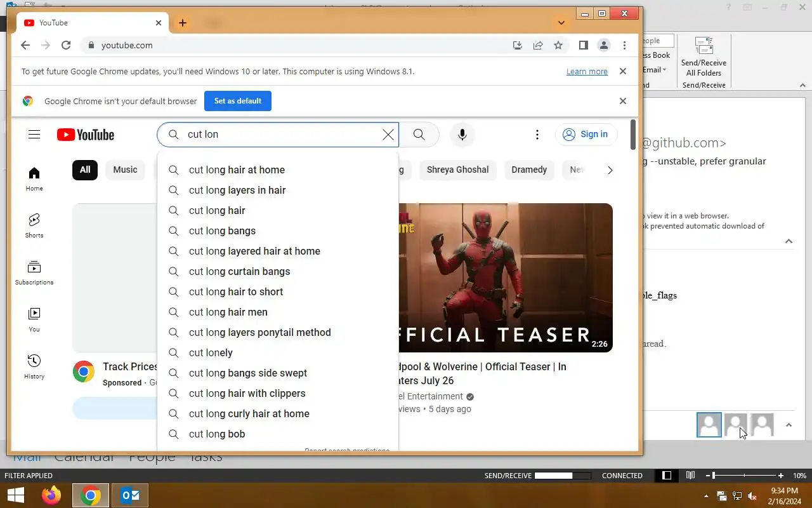Image resolution: width=812 pixels, height=508 pixels.
Task: Bookmark this page with the star icon
Action: point(558,45)
